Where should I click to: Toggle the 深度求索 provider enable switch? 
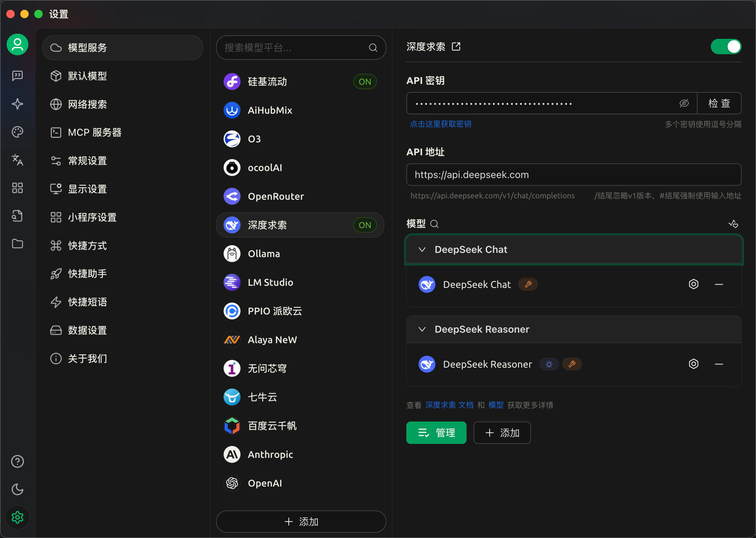(726, 47)
